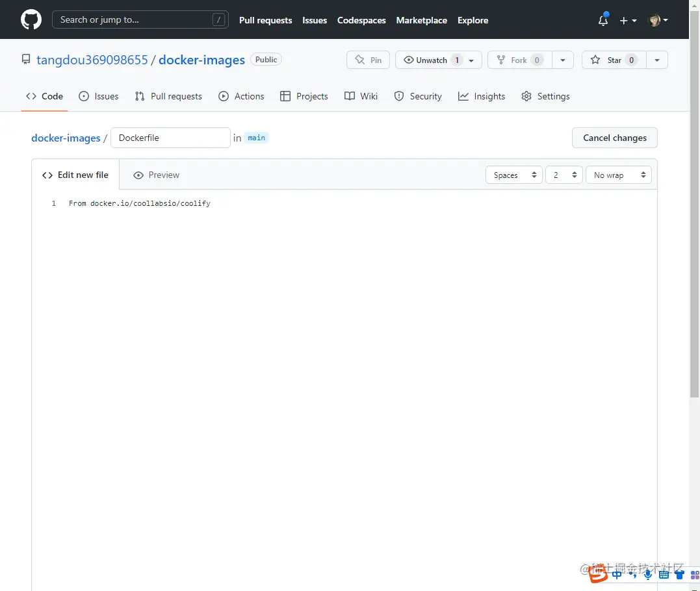Star the repository

pos(614,60)
